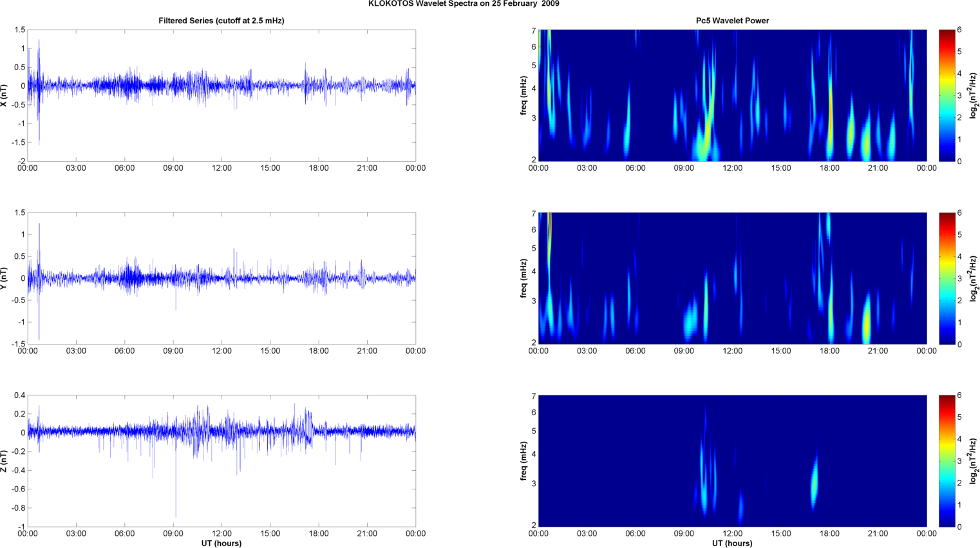This screenshot has height=548, width=980.
Task: Pick the colorbar beside the Z wavelet spectrogram
Action: [x=947, y=461]
